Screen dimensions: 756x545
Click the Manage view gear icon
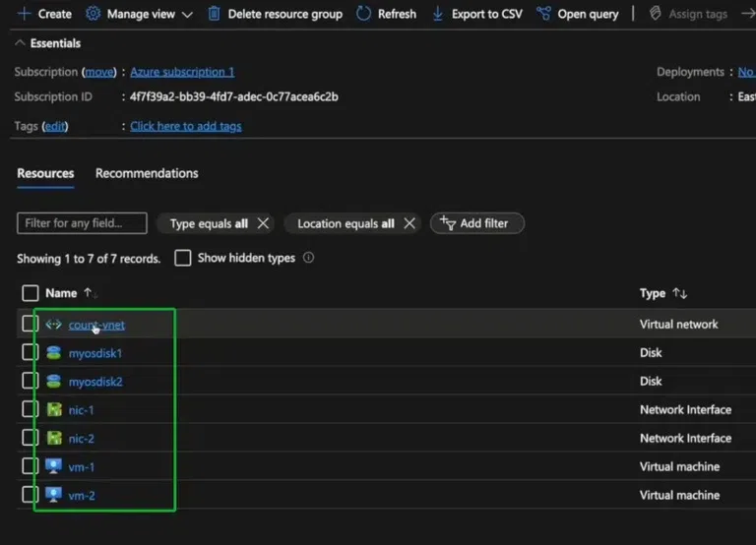[93, 14]
